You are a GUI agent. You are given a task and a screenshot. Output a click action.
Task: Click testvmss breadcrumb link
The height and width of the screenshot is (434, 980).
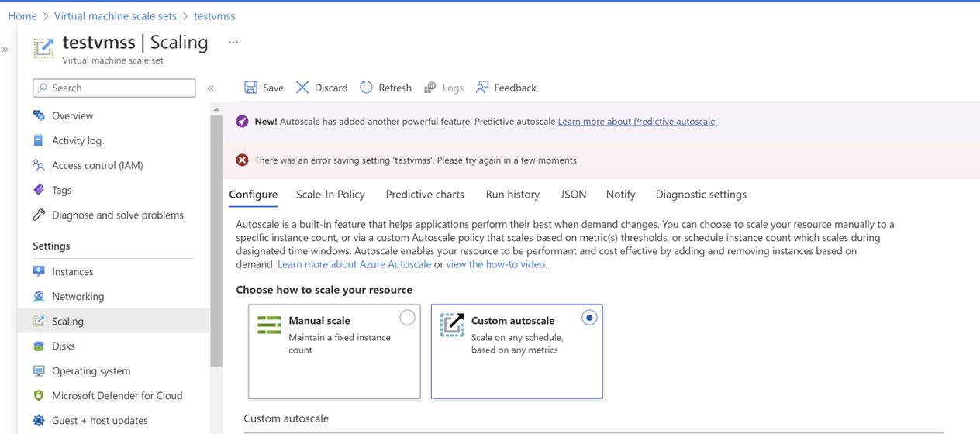tap(215, 15)
